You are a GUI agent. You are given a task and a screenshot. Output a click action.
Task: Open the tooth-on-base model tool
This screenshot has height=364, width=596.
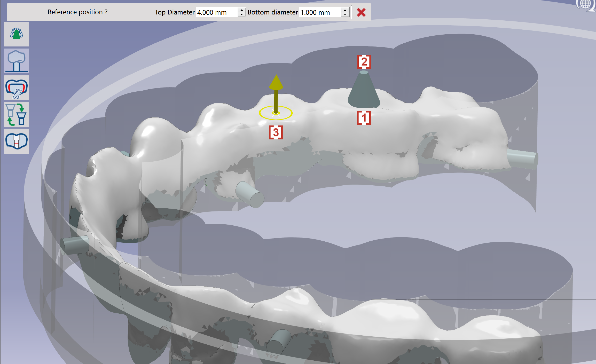tap(17, 61)
